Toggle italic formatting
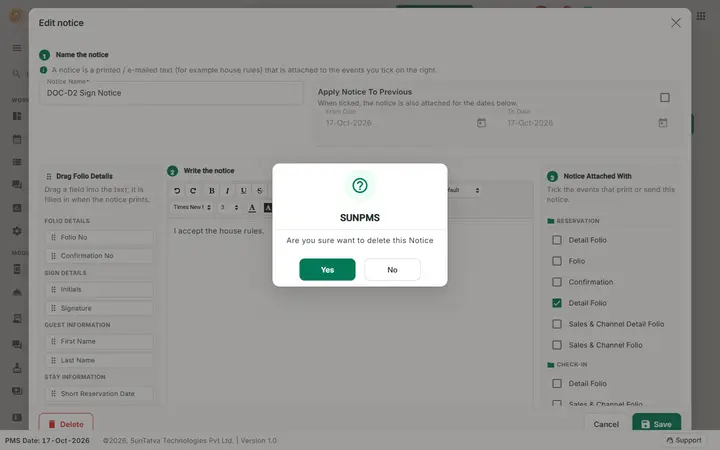 pyautogui.click(x=227, y=191)
